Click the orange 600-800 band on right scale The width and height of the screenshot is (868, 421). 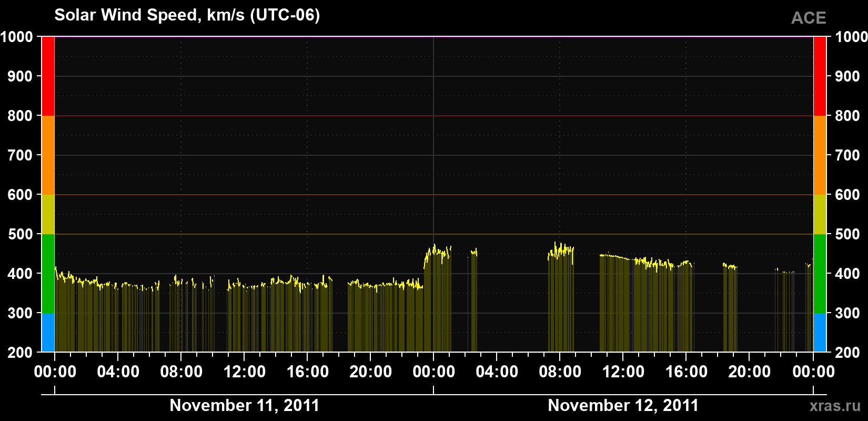point(820,155)
